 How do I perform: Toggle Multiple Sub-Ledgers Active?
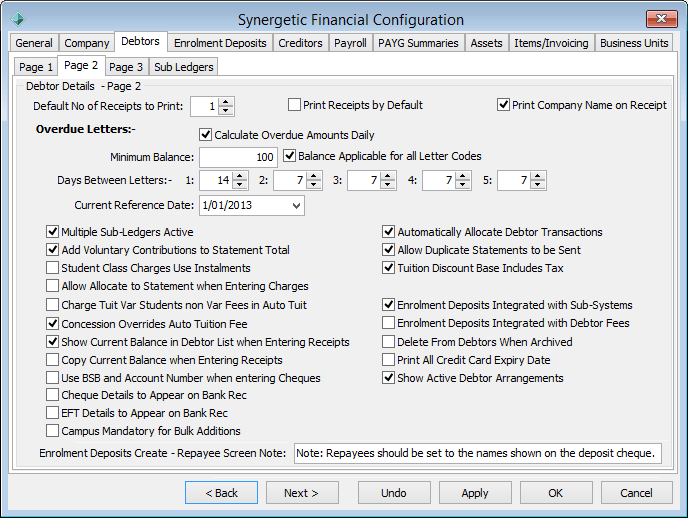pyautogui.click(x=52, y=232)
